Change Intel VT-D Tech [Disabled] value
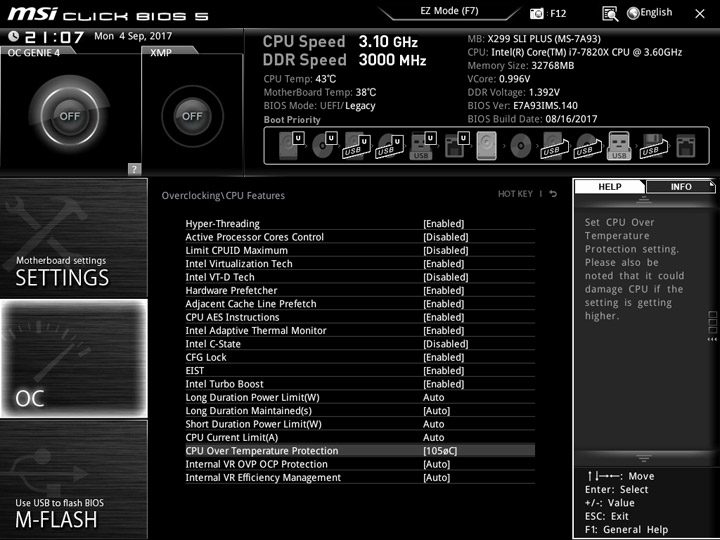 coord(445,277)
